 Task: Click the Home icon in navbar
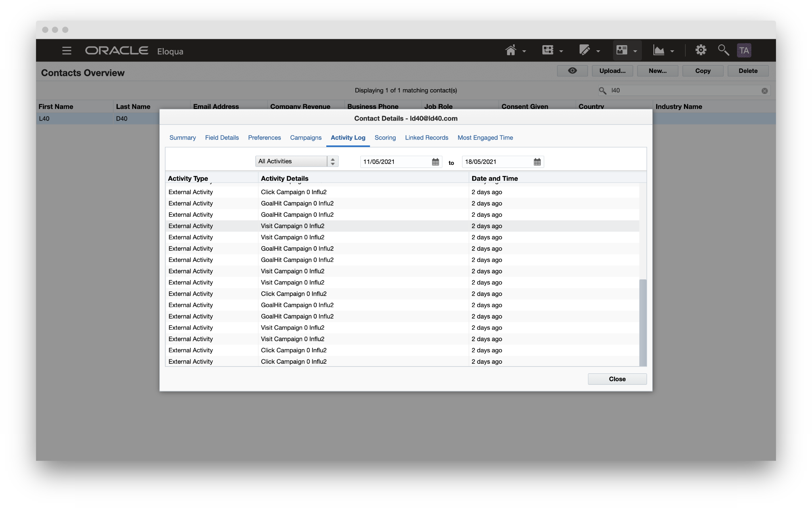(x=511, y=50)
